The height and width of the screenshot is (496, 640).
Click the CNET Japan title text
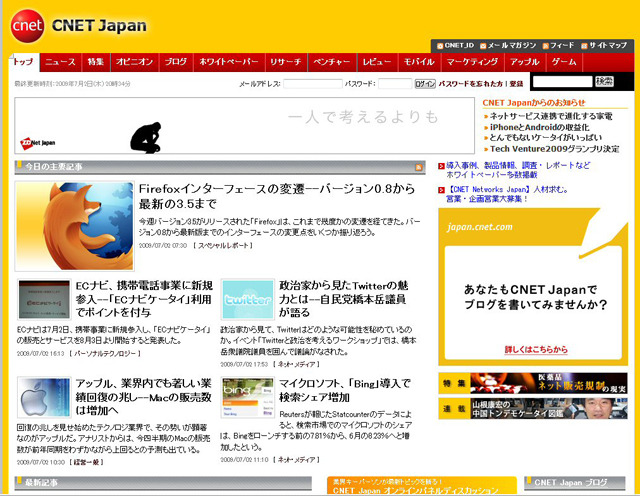click(99, 26)
